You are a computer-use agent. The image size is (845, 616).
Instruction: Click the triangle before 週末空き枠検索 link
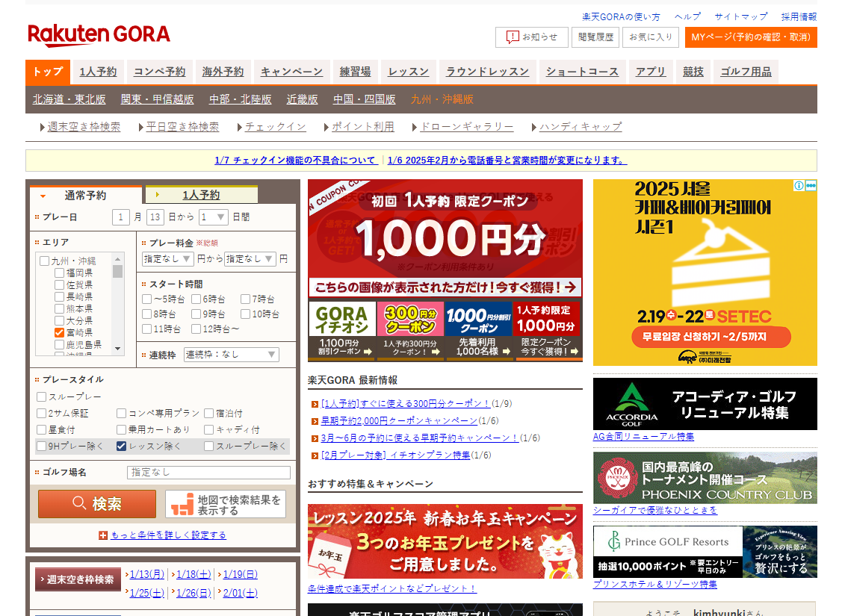tap(43, 128)
